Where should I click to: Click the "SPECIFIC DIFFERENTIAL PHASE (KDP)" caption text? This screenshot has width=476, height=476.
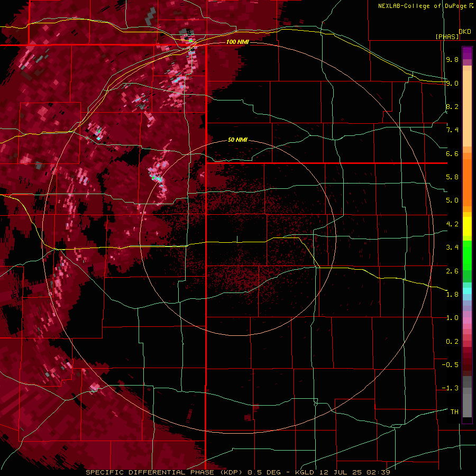(164, 472)
